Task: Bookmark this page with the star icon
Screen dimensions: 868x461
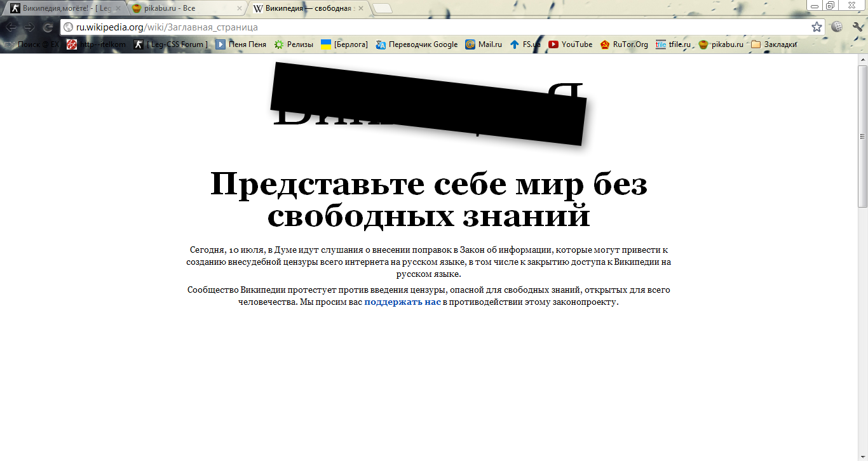Action: tap(817, 27)
